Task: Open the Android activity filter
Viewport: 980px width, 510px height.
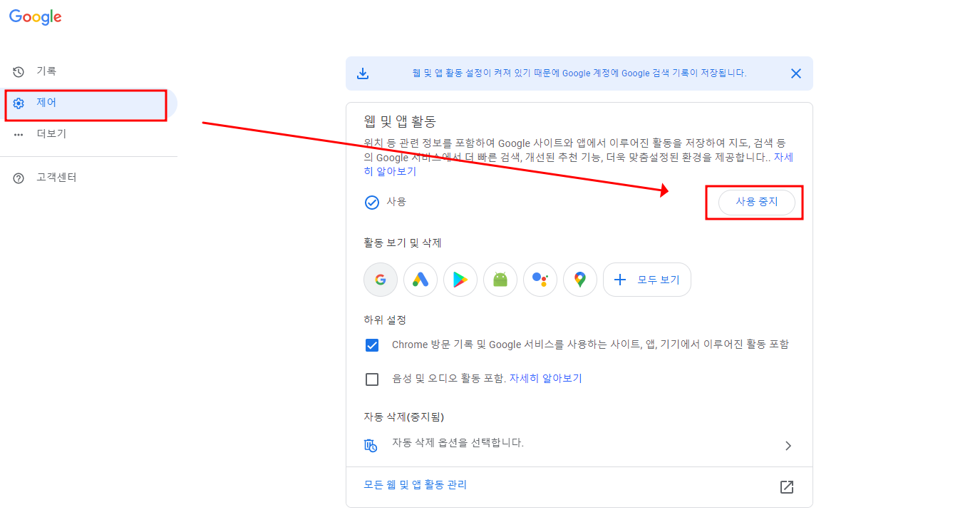Action: click(x=500, y=279)
